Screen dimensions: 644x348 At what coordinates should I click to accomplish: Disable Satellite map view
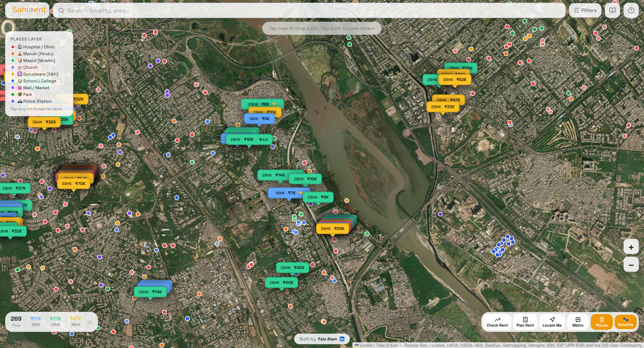[625, 322]
